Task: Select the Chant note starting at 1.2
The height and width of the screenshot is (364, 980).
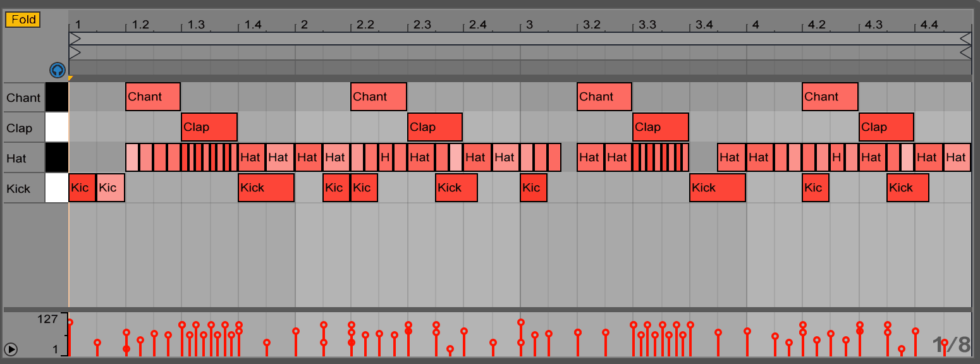Action: (153, 97)
